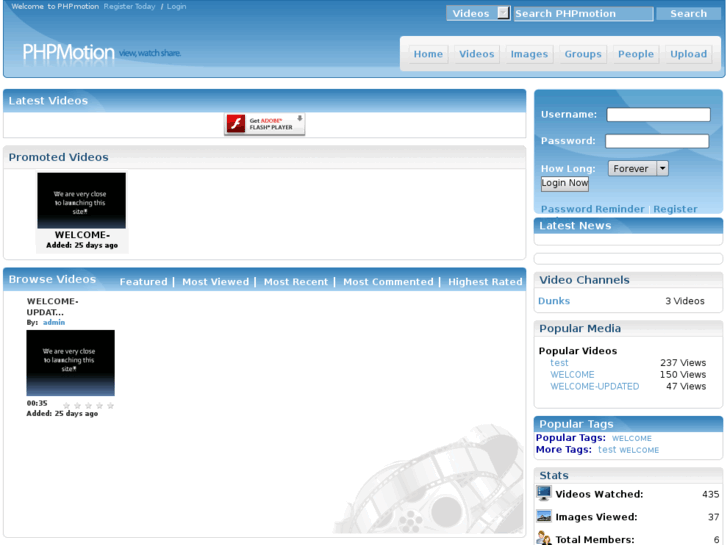727x545 pixels.
Task: Open the Register link below login
Action: point(675,209)
